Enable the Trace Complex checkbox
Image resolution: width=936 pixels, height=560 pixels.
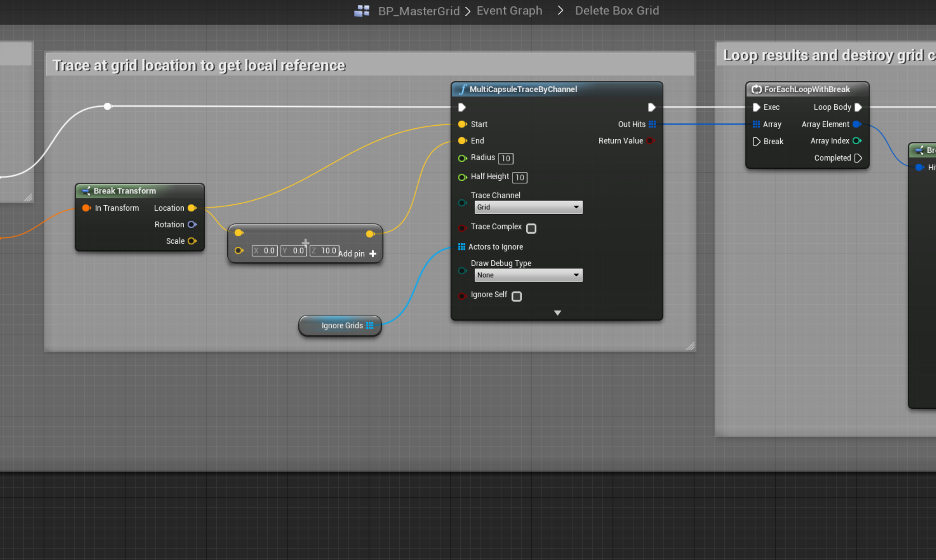pyautogui.click(x=531, y=229)
